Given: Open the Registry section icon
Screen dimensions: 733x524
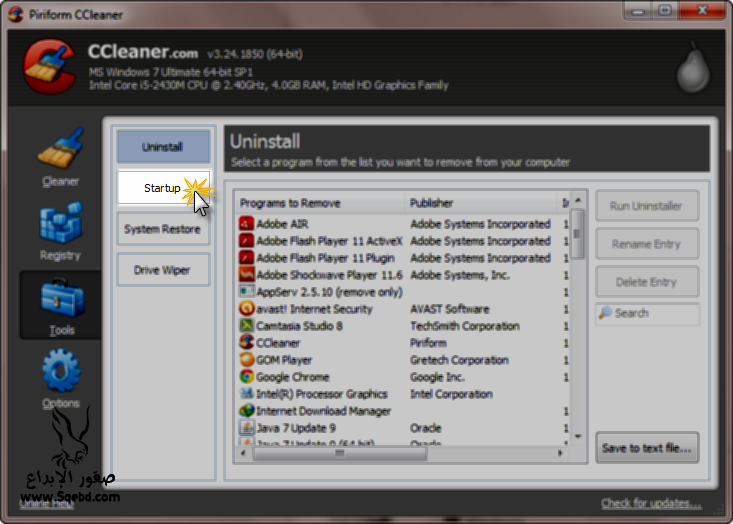Looking at the screenshot, I should (60, 223).
